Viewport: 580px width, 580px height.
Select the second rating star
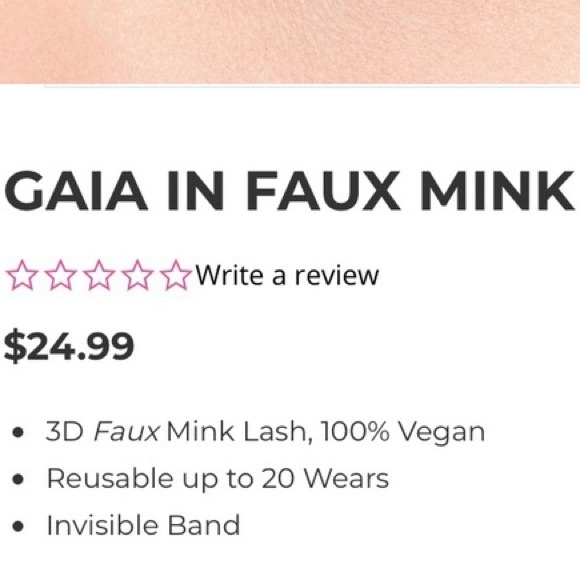[x=60, y=275]
